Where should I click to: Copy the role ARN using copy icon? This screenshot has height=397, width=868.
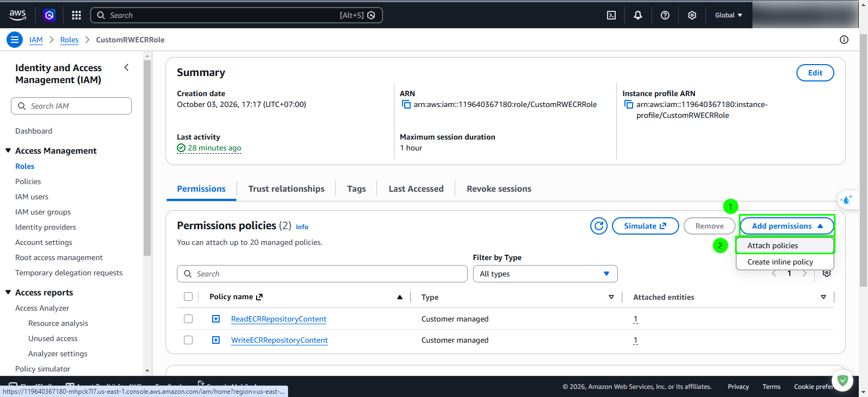[x=406, y=104]
